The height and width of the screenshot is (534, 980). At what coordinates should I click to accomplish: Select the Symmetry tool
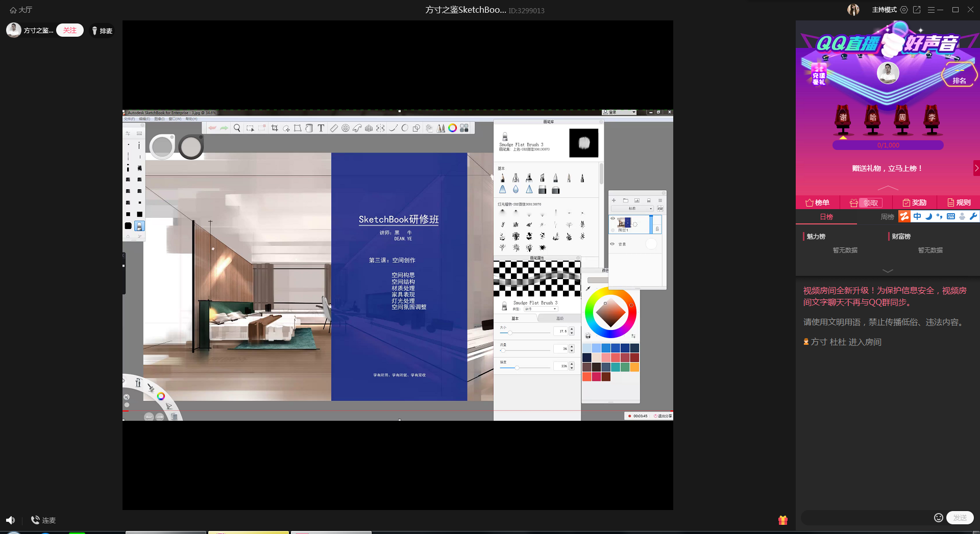[380, 128]
